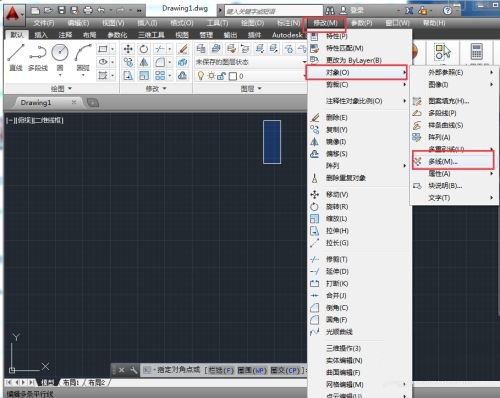Open dropdown arrow under the 圆弧 Arc tool
Screen dimensions: 500x398
click(x=83, y=75)
